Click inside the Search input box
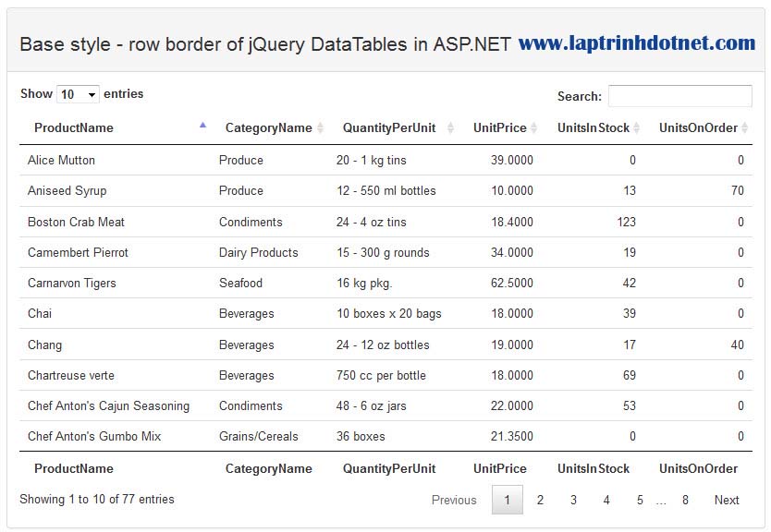Viewport: 771px width, 532px height. tap(679, 96)
